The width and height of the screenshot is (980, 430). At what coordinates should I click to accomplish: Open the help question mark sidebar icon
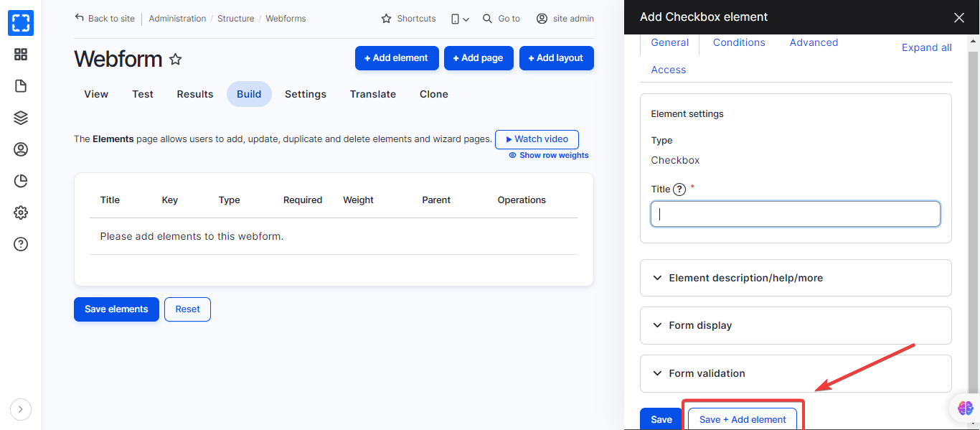tap(21, 244)
